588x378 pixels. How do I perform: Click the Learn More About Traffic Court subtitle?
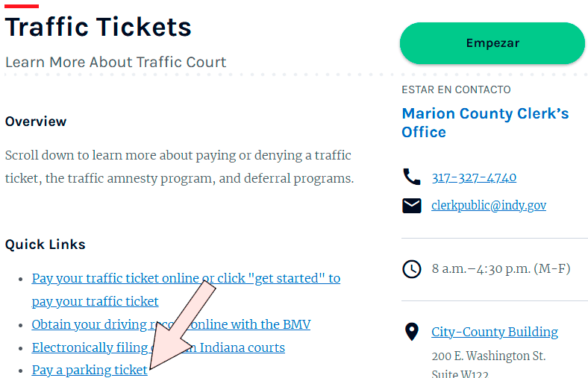[116, 62]
